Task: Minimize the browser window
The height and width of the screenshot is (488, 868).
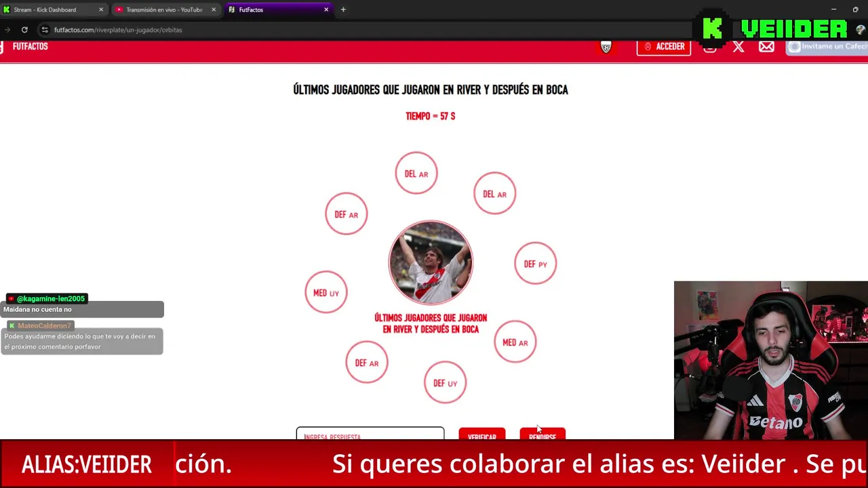Action: click(834, 9)
